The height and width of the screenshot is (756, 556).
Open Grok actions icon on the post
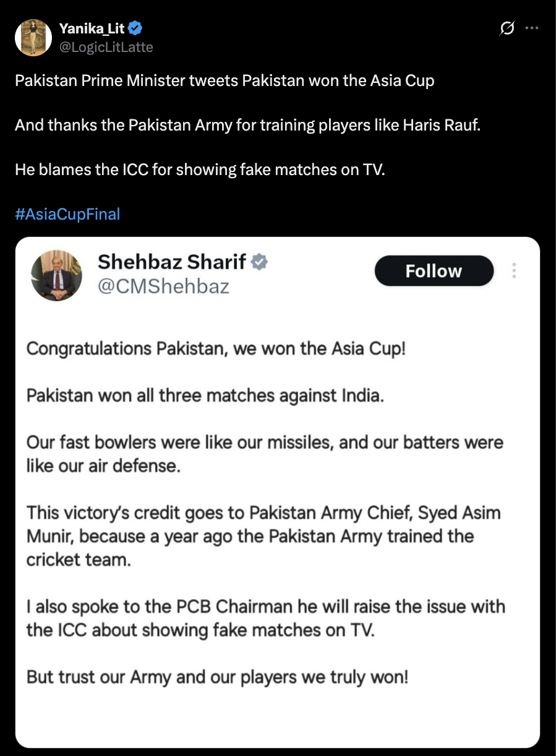coord(507,28)
